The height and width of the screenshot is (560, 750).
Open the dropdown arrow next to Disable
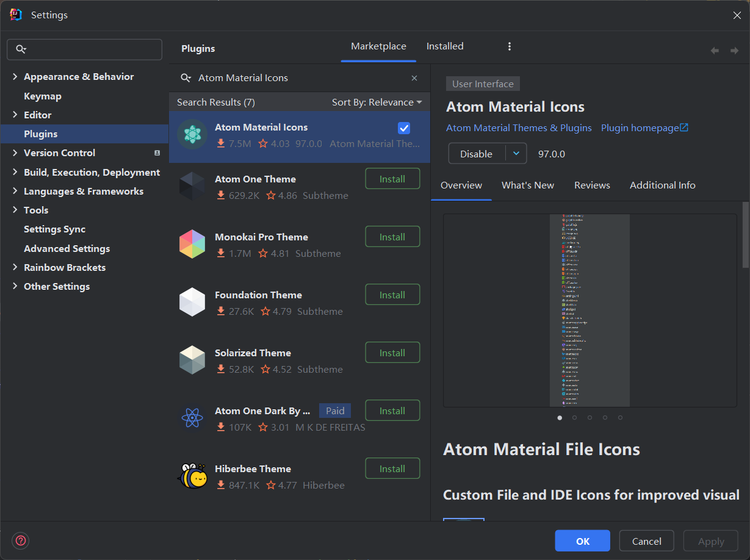pyautogui.click(x=516, y=154)
